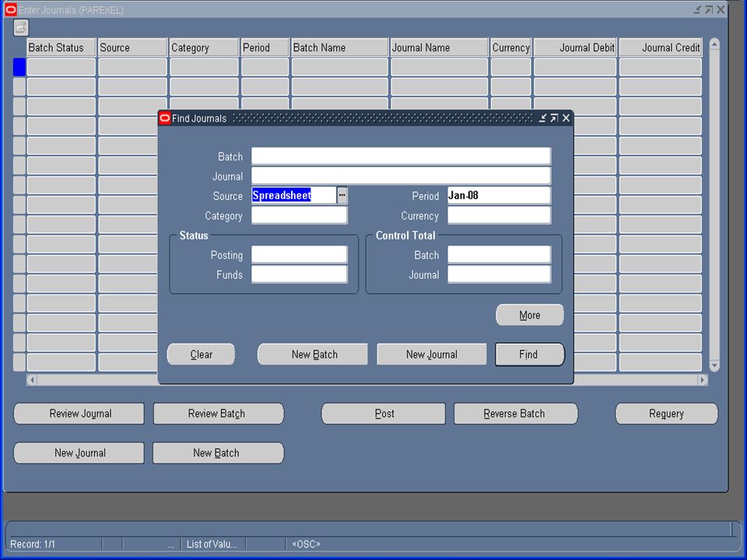This screenshot has height=560, width=747.
Task: Click the Control Total Batch field
Action: tap(499, 255)
